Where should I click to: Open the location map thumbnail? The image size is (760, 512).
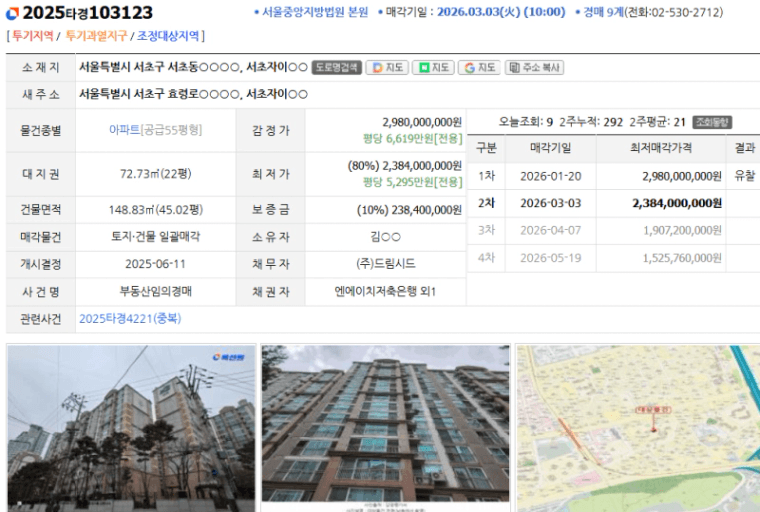pyautogui.click(x=638, y=428)
